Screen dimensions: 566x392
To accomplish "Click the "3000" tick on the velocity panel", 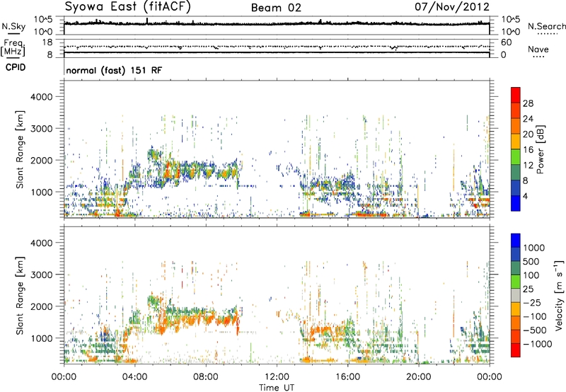I will (41, 275).
